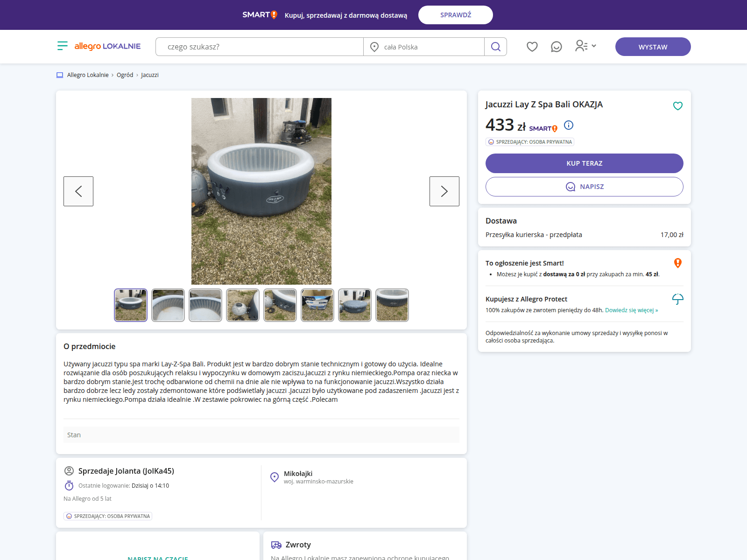
Task: Select the sixth thumbnail showing the box
Action: 317,305
